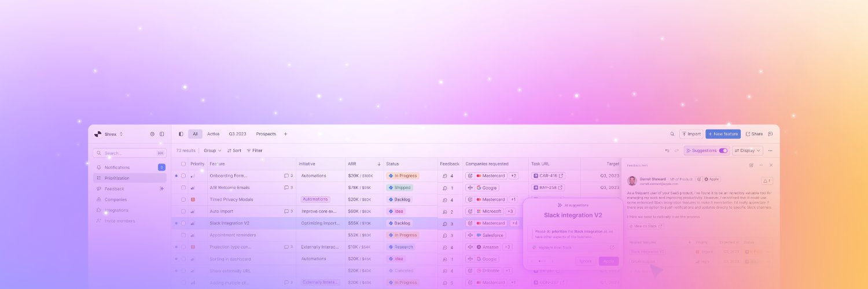Switch to the Prospects tab
The image size is (868, 289).
(x=266, y=134)
